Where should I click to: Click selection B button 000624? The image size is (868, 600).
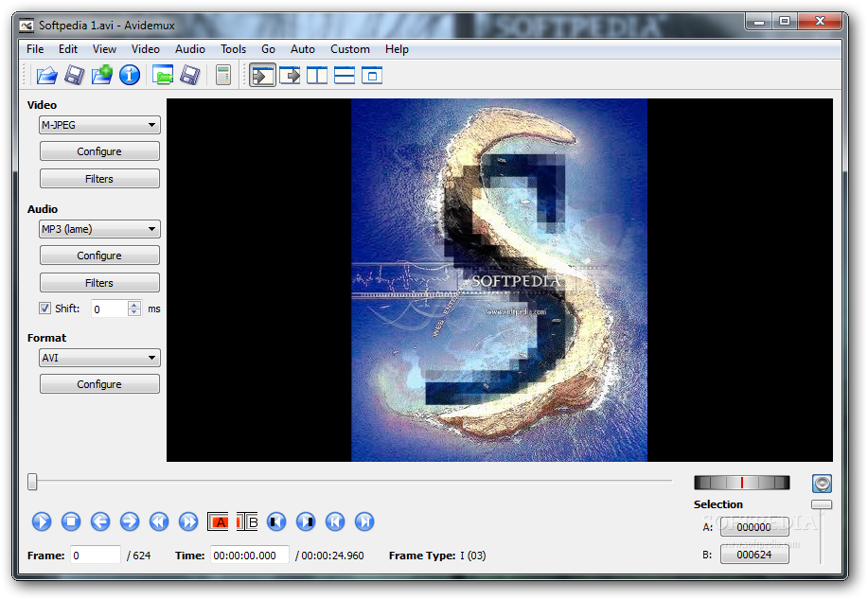click(x=754, y=554)
